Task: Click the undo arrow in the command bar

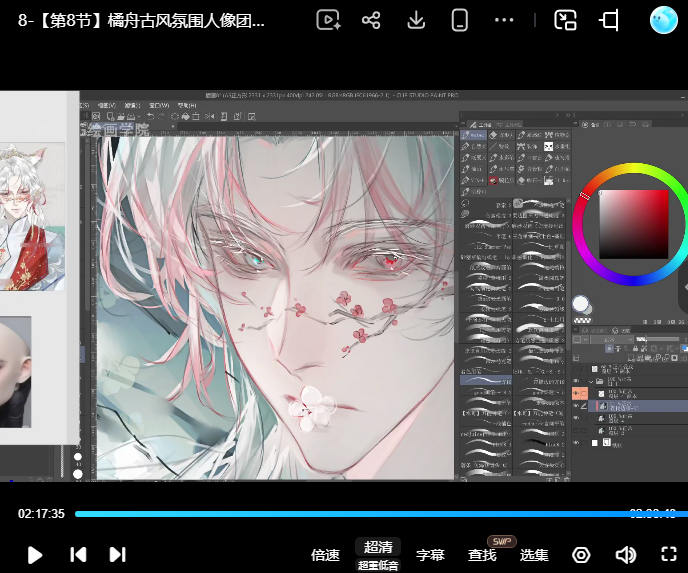Action: [150, 116]
